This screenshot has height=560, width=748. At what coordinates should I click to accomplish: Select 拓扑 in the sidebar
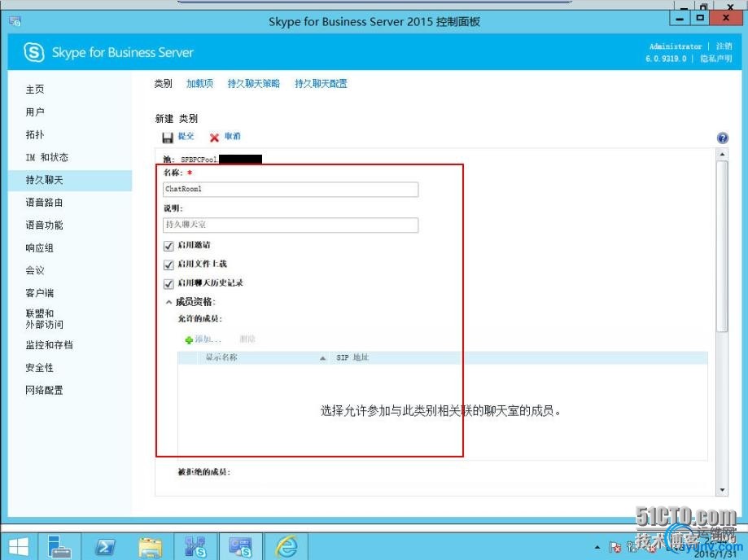point(35,134)
